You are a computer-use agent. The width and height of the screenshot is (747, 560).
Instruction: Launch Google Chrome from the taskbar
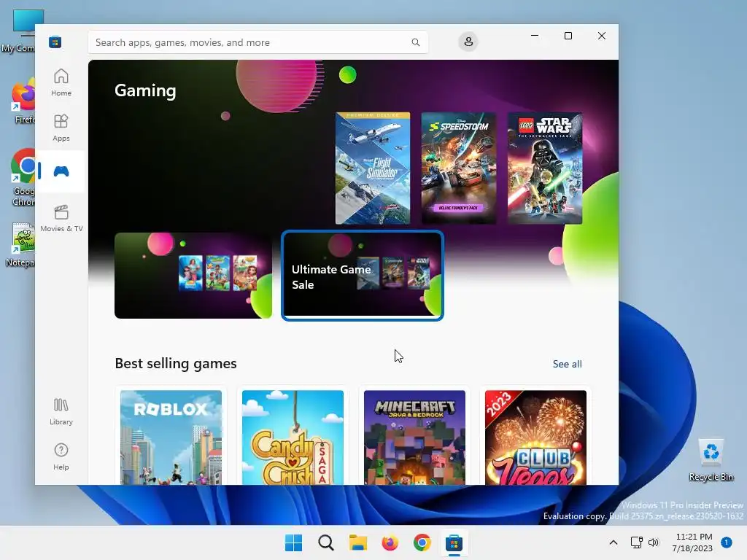(x=422, y=542)
